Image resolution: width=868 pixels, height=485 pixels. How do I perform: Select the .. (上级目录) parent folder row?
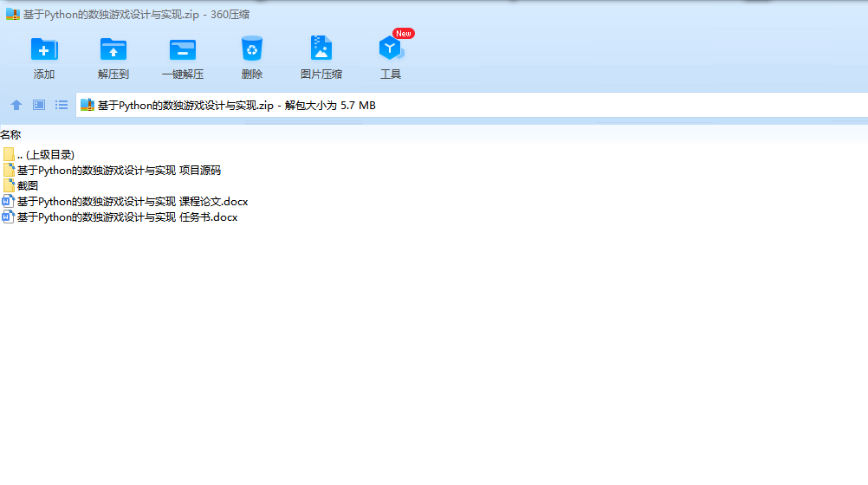click(38, 154)
